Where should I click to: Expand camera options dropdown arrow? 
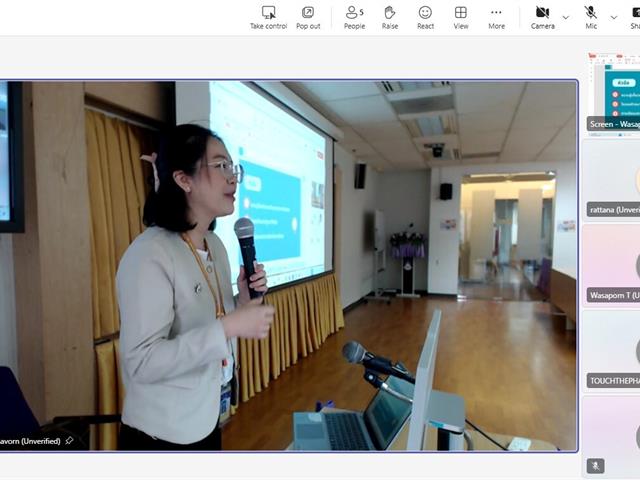[x=566, y=17]
